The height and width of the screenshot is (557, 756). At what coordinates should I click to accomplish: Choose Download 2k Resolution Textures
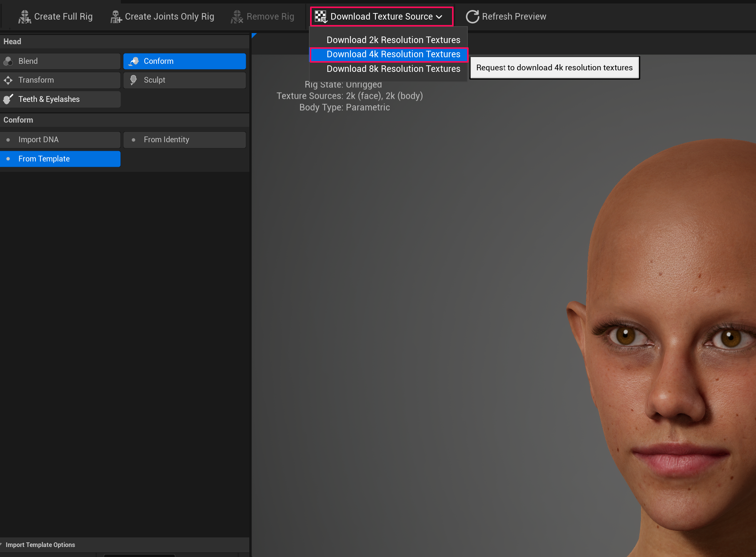coord(393,40)
